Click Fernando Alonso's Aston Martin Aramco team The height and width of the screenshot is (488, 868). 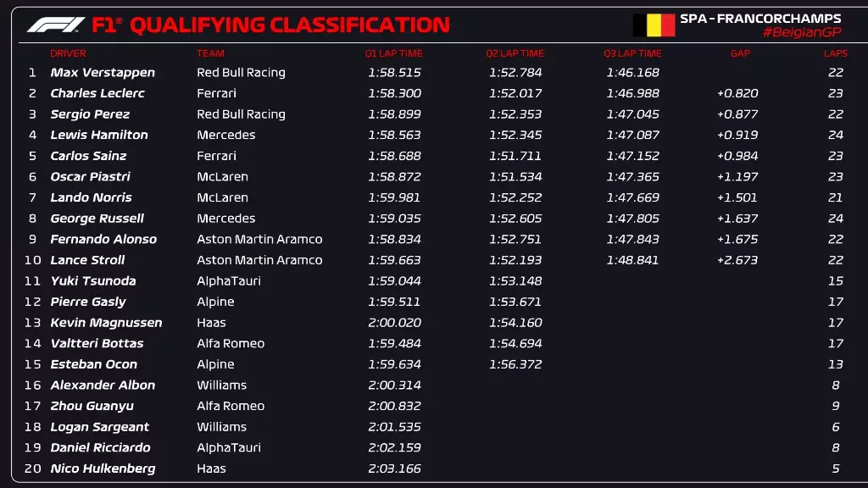[259, 239]
